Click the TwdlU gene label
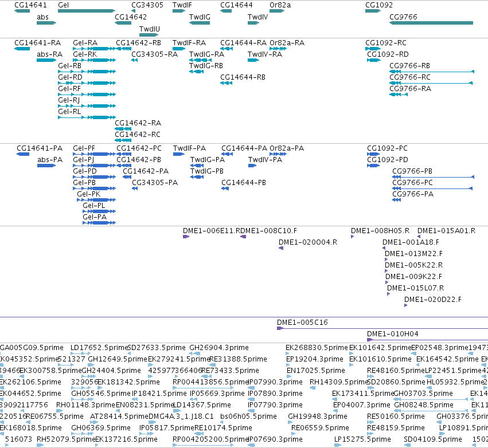The image size is (488, 448). coord(150,29)
